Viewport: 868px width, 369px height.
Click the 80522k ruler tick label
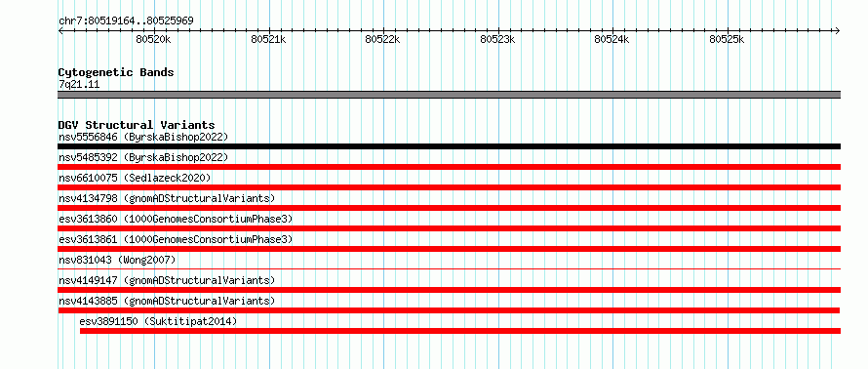[383, 39]
